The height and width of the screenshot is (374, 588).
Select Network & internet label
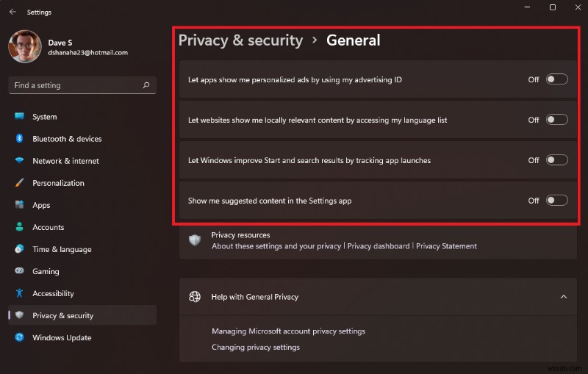(65, 161)
